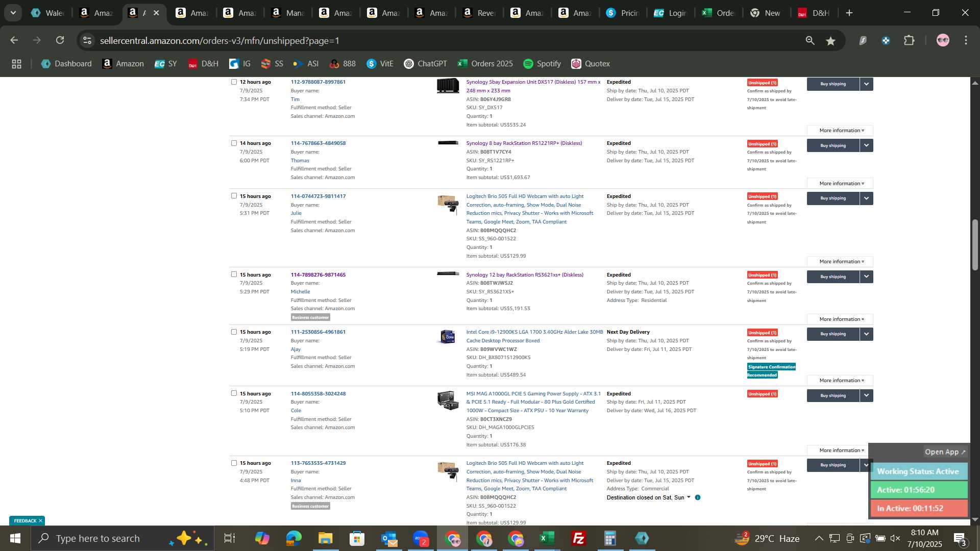The image size is (980, 551).
Task: Click the Intel Core i9 product thumbnail
Action: pyautogui.click(x=448, y=337)
